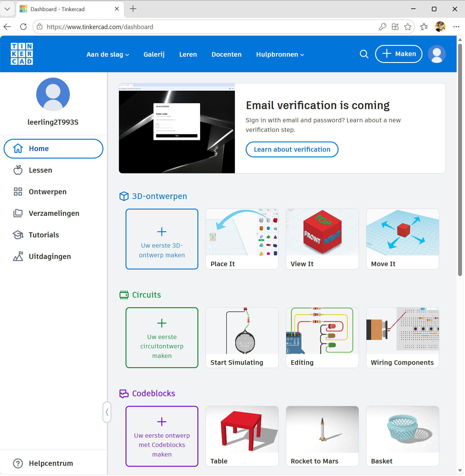This screenshot has height=476, width=465.
Task: Click the username leerling2T993S
Action: click(53, 122)
